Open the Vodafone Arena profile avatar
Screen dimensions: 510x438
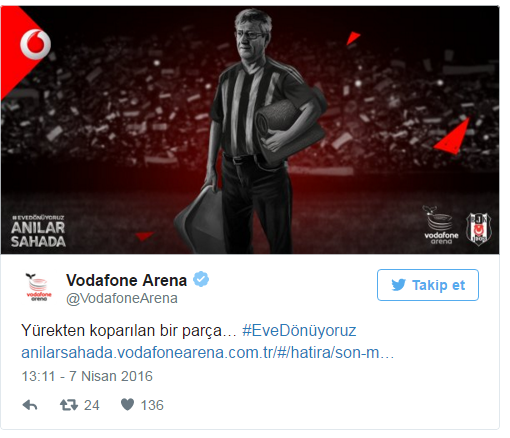pyautogui.click(x=39, y=287)
